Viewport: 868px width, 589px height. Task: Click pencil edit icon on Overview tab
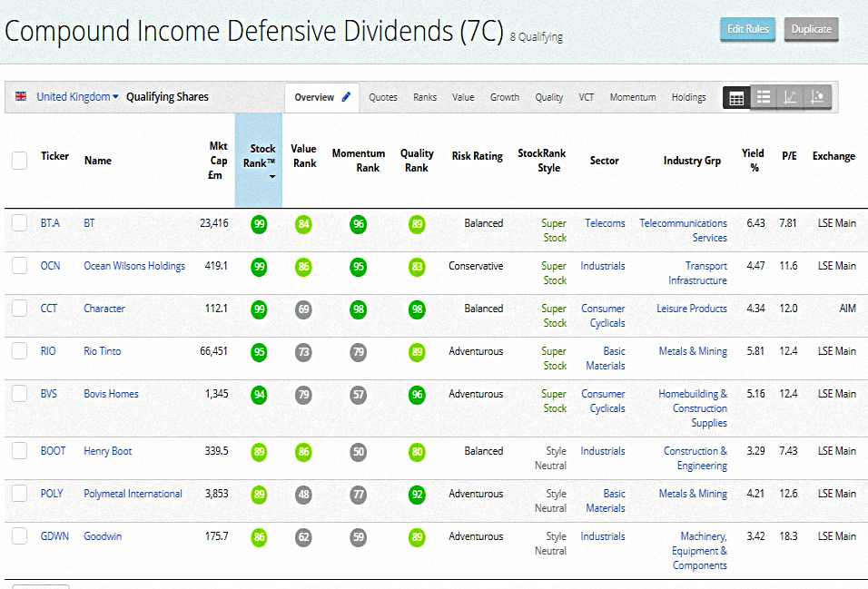pos(346,97)
